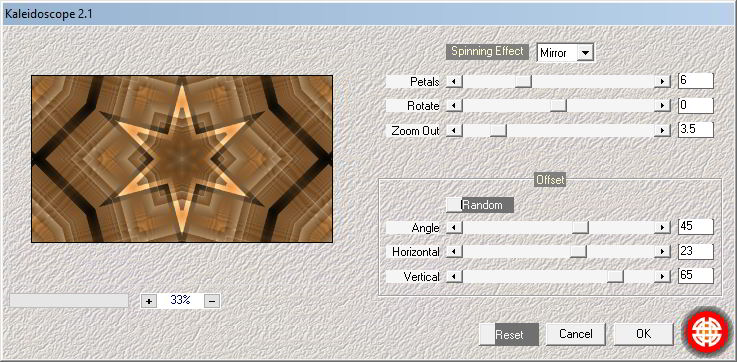Click the left arrow on the Petals slider
This screenshot has width=737, height=362.
454,82
